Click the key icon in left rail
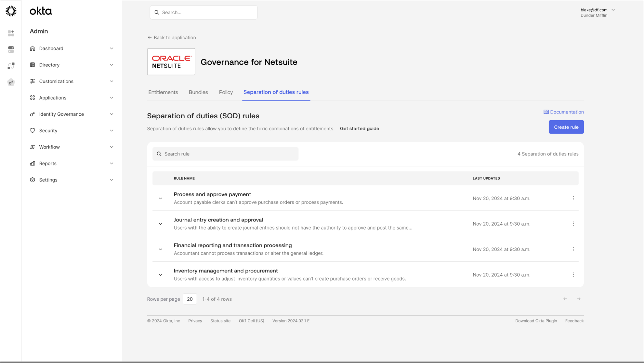 click(x=11, y=83)
